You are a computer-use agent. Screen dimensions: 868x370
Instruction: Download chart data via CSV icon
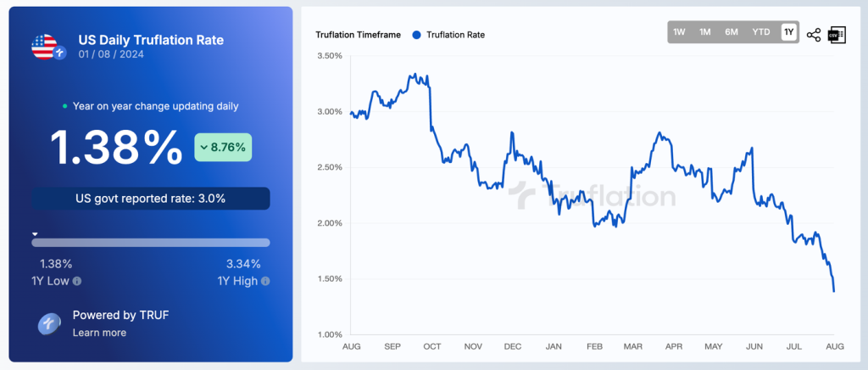(837, 35)
